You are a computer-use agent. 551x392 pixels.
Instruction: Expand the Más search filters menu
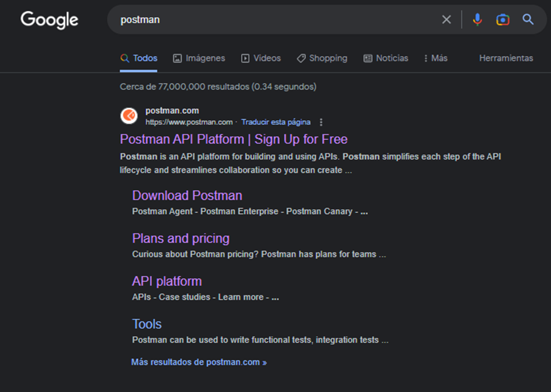coord(435,58)
